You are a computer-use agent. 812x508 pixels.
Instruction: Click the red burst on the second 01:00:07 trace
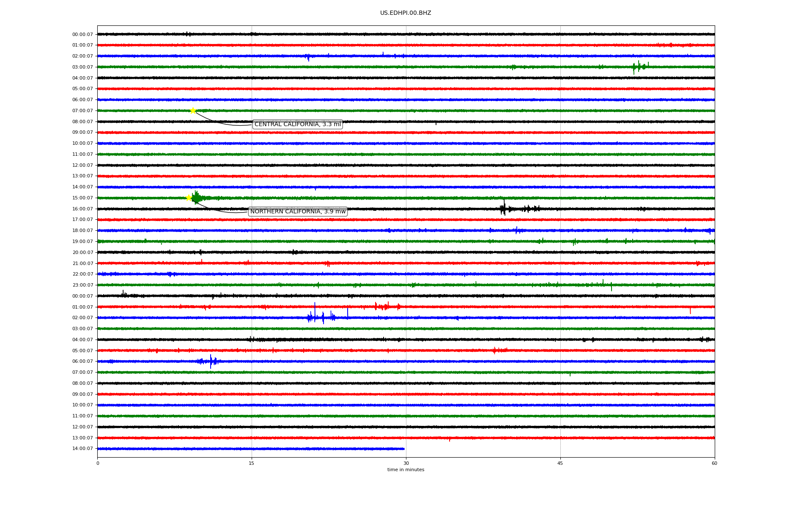pyautogui.click(x=385, y=306)
